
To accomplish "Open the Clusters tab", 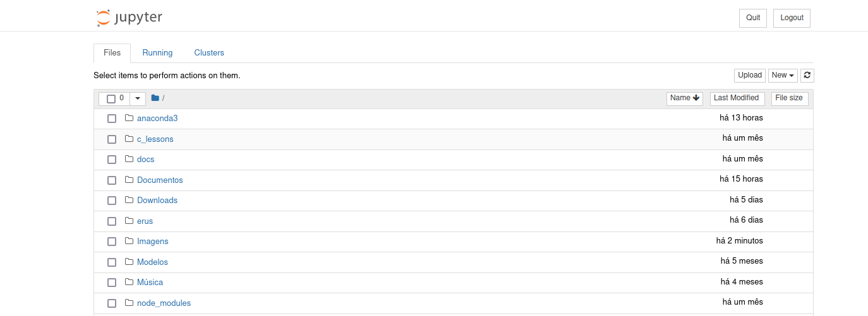I will pos(209,53).
